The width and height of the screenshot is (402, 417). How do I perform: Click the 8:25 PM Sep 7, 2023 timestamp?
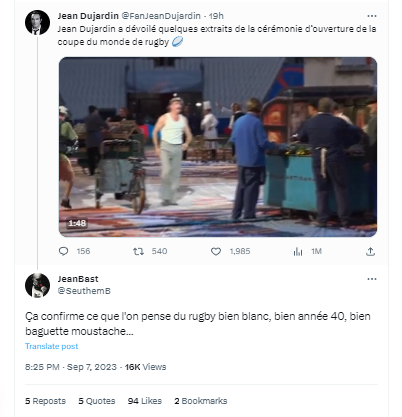pyautogui.click(x=71, y=367)
